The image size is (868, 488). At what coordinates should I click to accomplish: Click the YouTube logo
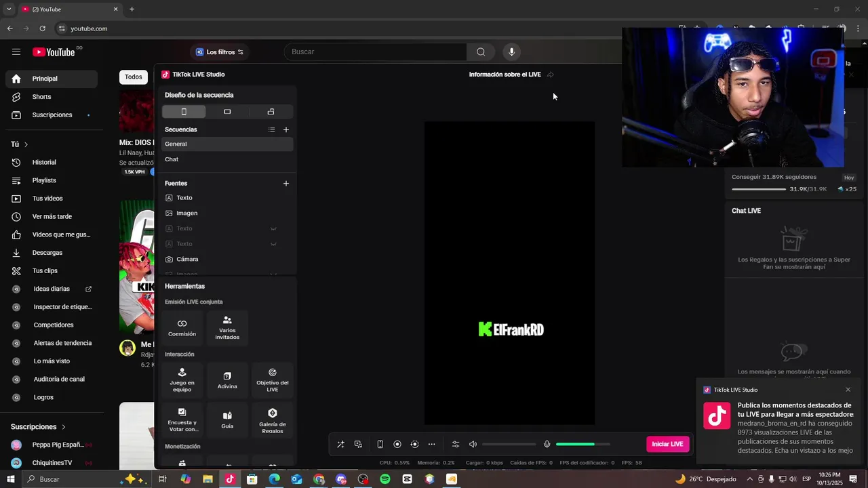pos(54,52)
